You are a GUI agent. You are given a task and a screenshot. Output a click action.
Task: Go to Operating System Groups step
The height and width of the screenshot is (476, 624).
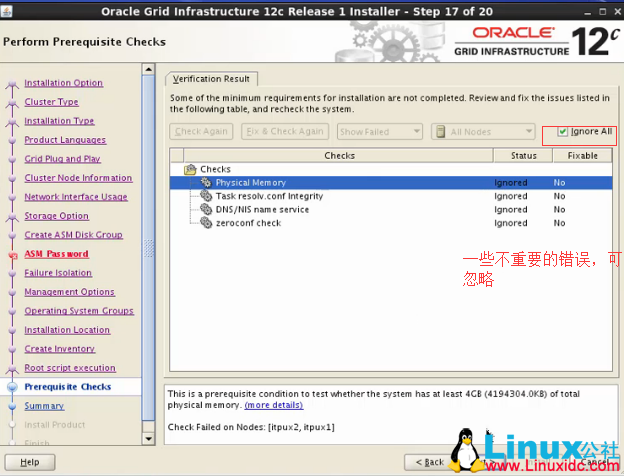pyautogui.click(x=79, y=311)
